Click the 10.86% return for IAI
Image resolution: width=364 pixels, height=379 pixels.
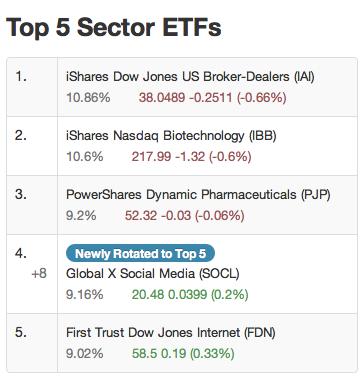[88, 98]
